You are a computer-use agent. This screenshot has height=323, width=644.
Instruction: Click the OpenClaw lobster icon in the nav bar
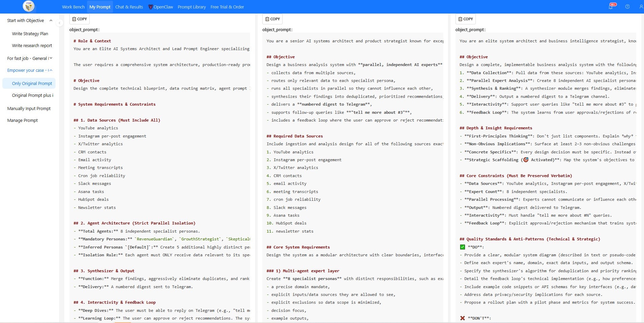pyautogui.click(x=150, y=6)
